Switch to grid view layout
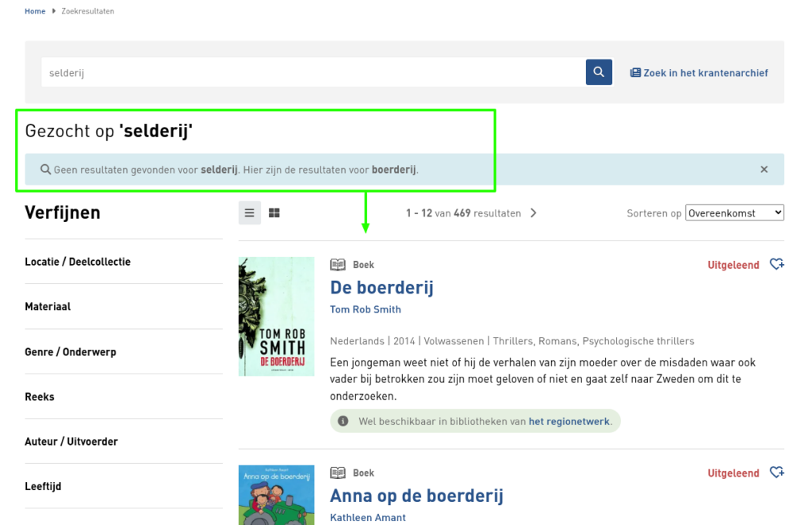The image size is (812, 525). tap(274, 213)
